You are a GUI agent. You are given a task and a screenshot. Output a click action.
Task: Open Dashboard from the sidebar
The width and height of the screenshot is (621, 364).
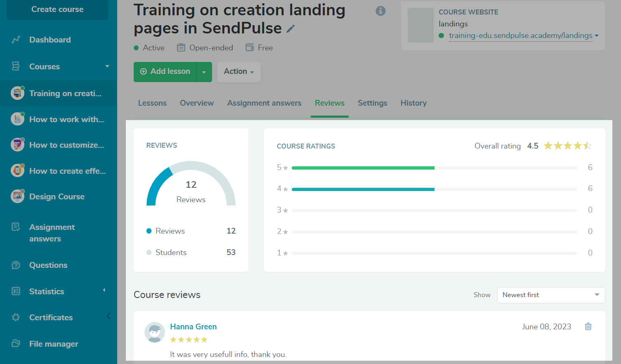coord(50,40)
